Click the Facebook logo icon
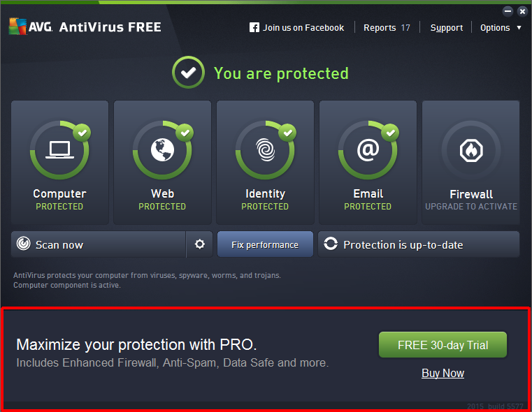532x412 pixels. (x=254, y=28)
